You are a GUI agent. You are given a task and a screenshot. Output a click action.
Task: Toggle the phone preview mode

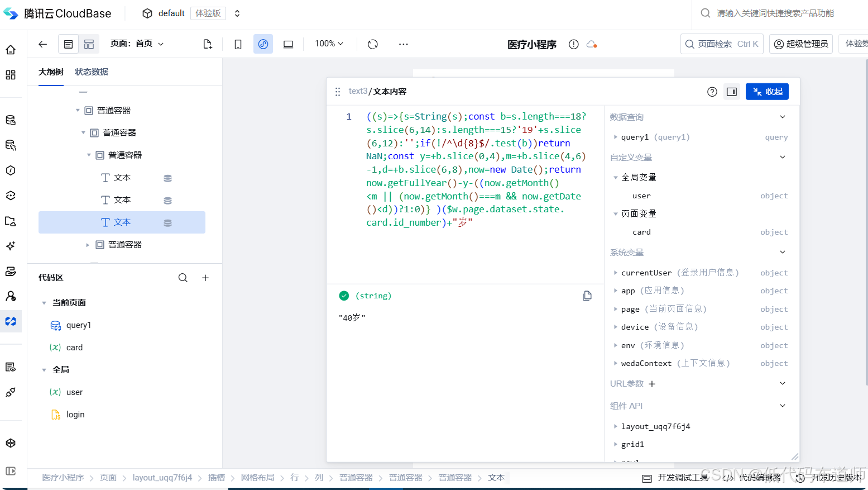point(238,44)
